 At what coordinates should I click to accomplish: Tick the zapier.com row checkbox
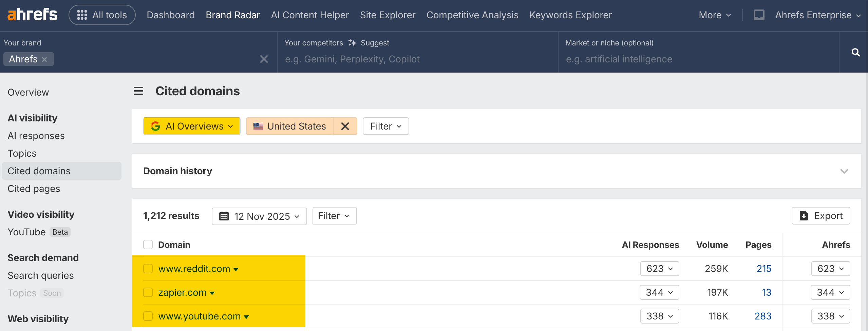tap(148, 292)
